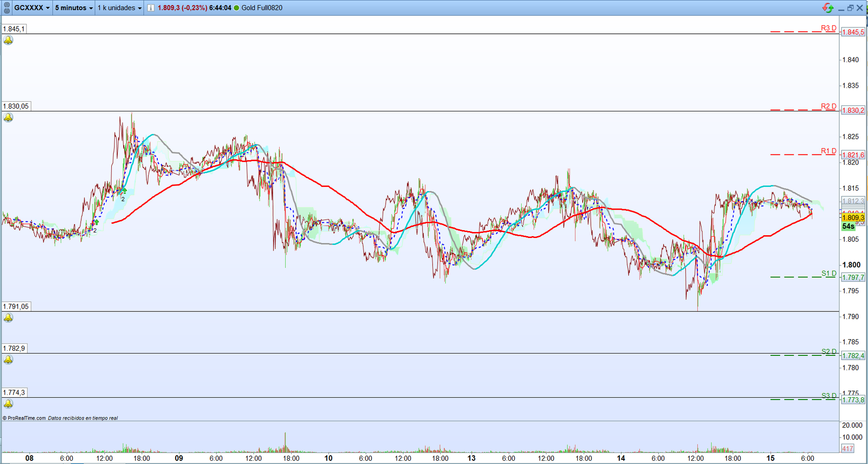Click the green 1.773,8 price tag
Screen dimensions: 868x464
pos(853,400)
